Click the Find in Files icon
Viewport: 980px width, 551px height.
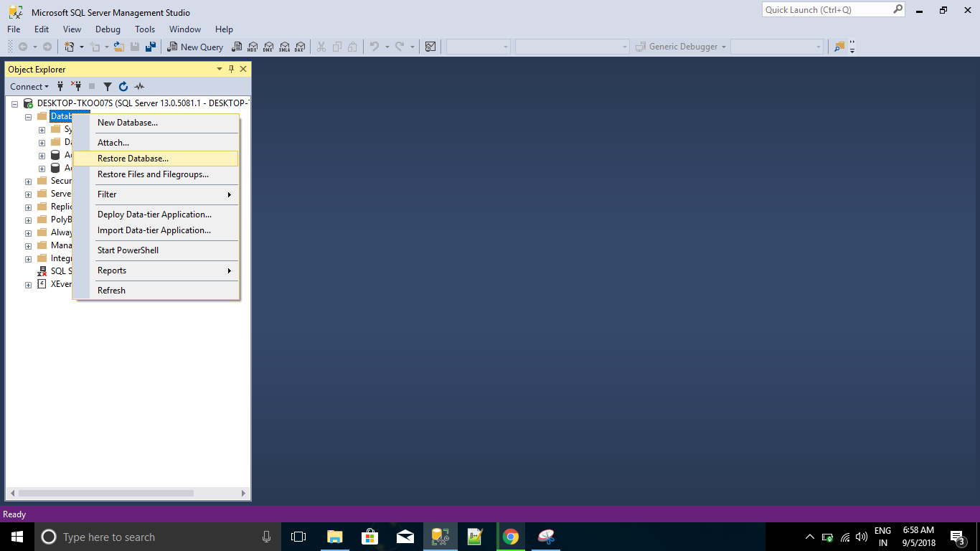click(x=839, y=47)
